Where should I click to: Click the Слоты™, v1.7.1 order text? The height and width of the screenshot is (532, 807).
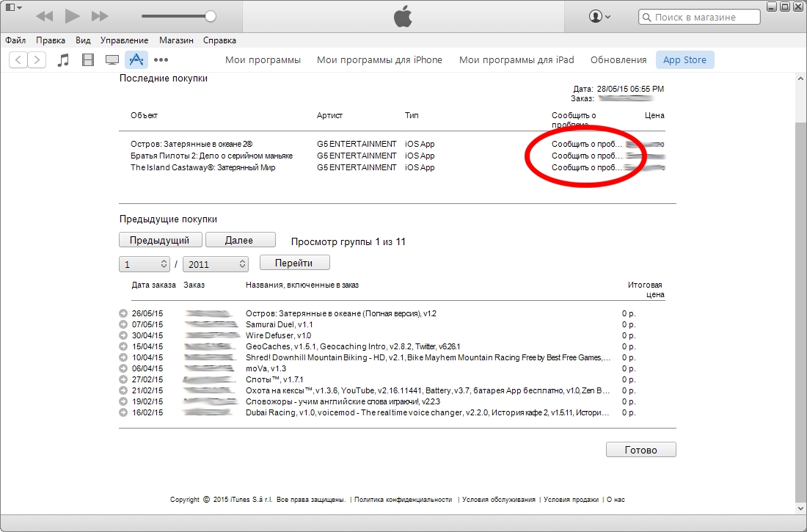pyautogui.click(x=274, y=379)
